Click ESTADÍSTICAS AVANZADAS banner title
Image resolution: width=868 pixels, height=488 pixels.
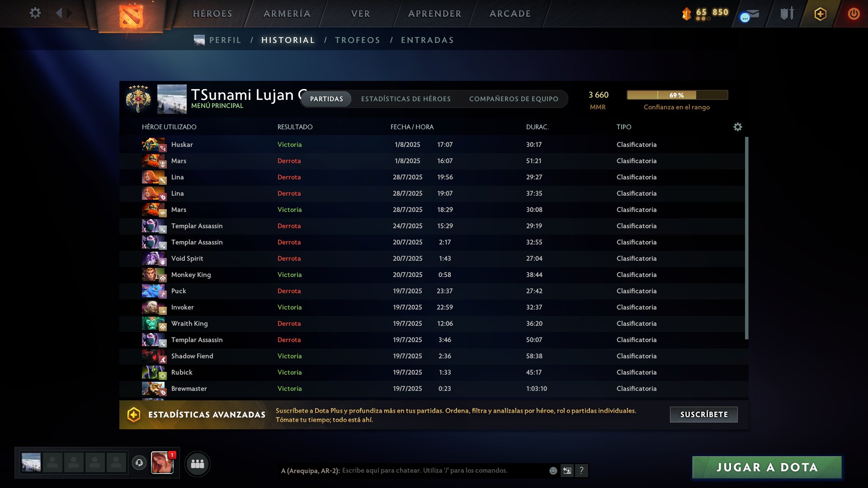(x=207, y=415)
